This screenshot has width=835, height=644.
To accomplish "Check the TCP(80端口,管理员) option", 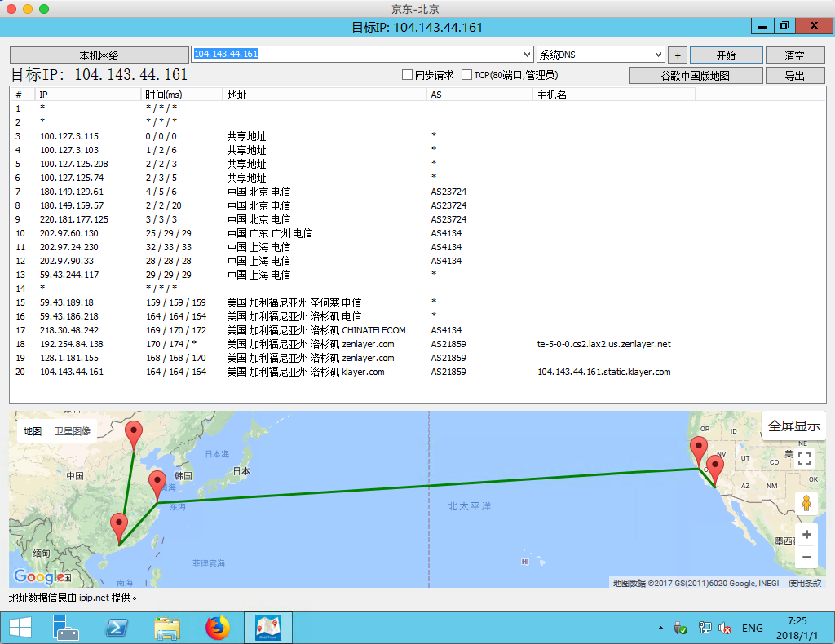I will point(467,75).
